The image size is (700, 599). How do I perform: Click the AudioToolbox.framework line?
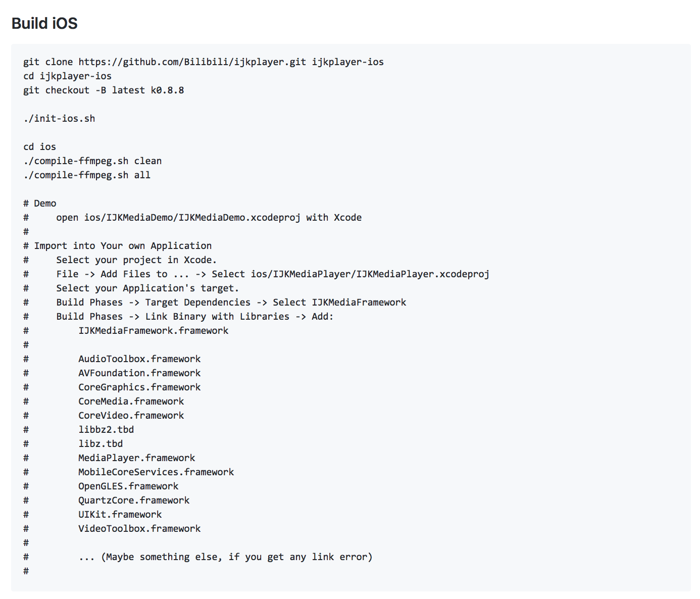[x=139, y=359]
